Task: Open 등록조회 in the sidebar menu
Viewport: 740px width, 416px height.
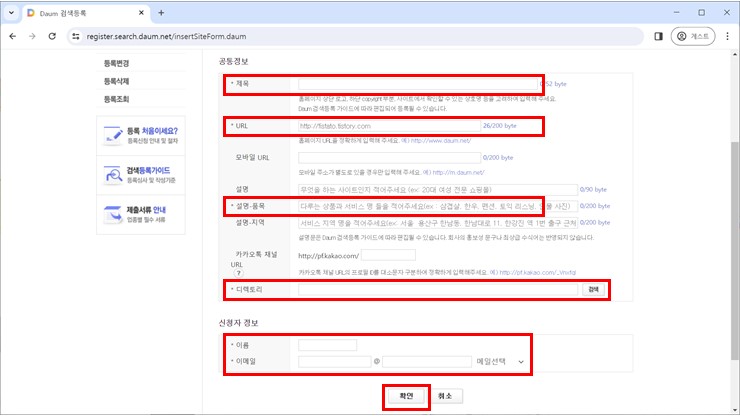Action: coord(117,99)
